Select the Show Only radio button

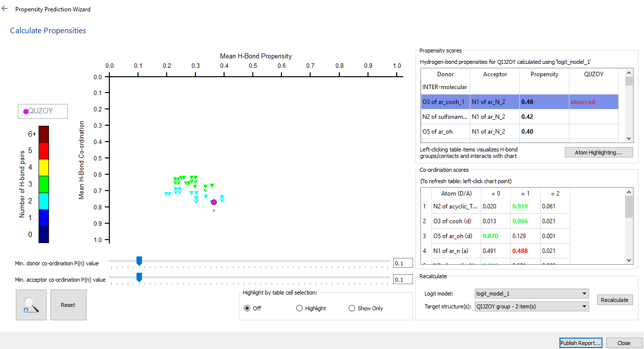(x=352, y=308)
